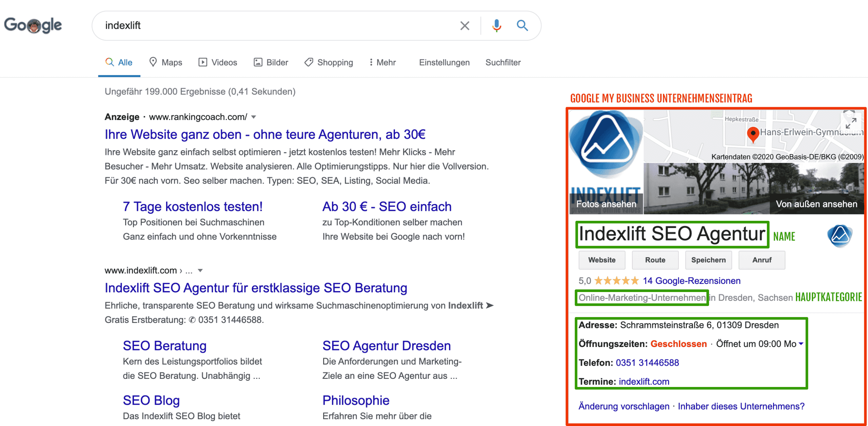Clear the search query with the X icon

pos(465,25)
